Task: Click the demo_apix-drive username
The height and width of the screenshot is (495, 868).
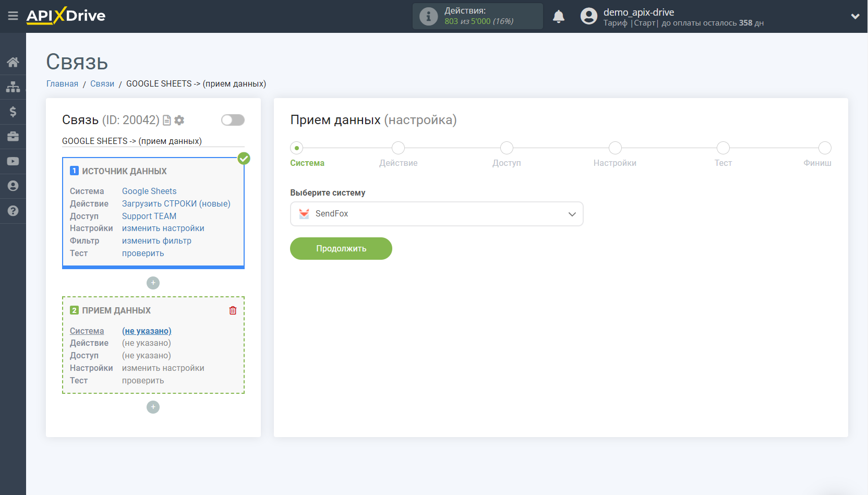Action: 638,12
